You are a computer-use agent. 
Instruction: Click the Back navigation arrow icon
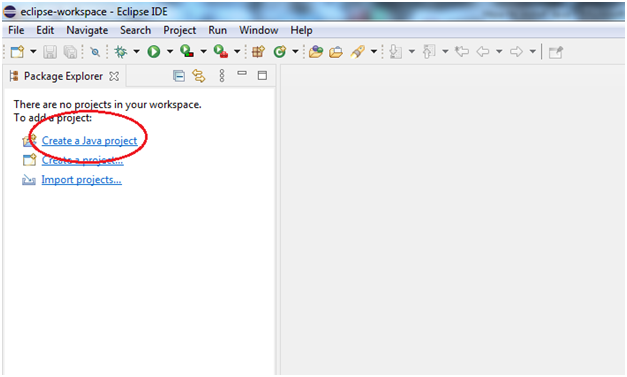tap(483, 52)
